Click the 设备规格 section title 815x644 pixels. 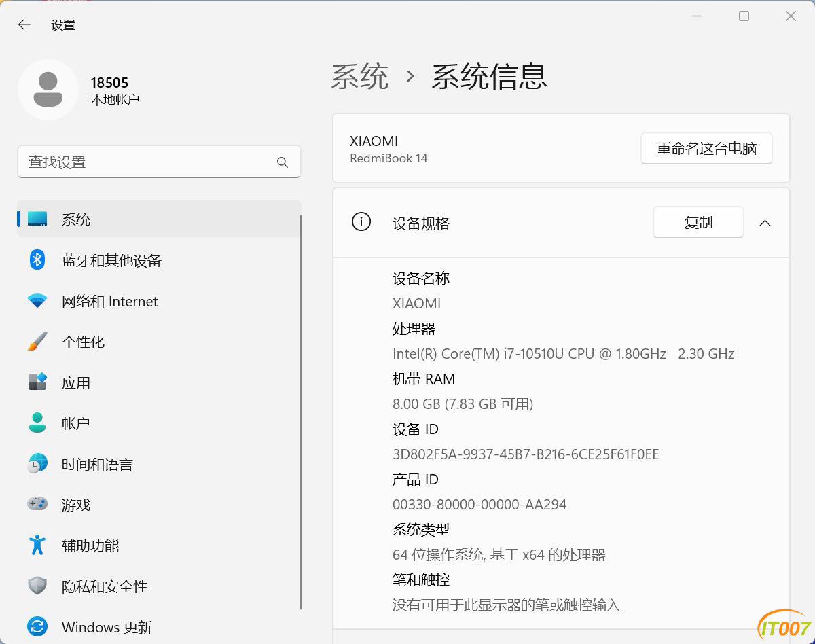(421, 223)
